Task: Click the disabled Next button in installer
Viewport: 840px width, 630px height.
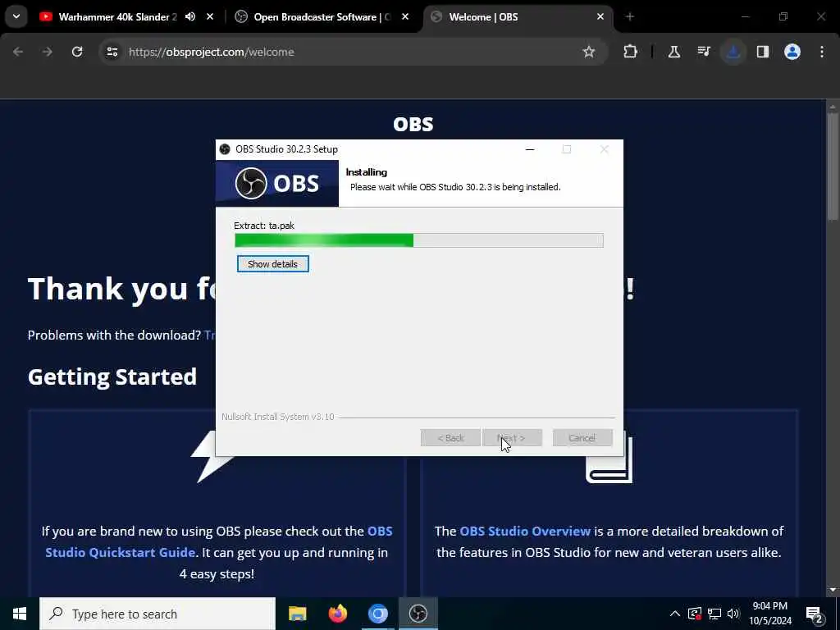Action: pyautogui.click(x=512, y=438)
